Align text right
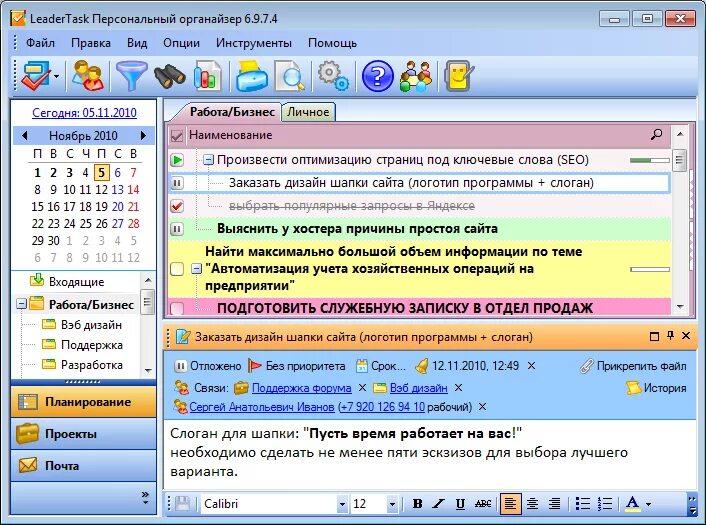Screen dimensions: 706x525 point(554,503)
